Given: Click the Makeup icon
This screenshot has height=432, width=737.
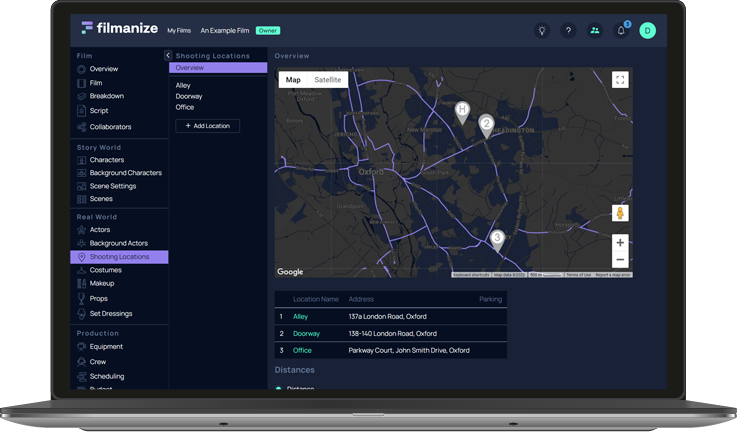Looking at the screenshot, I should click(81, 283).
